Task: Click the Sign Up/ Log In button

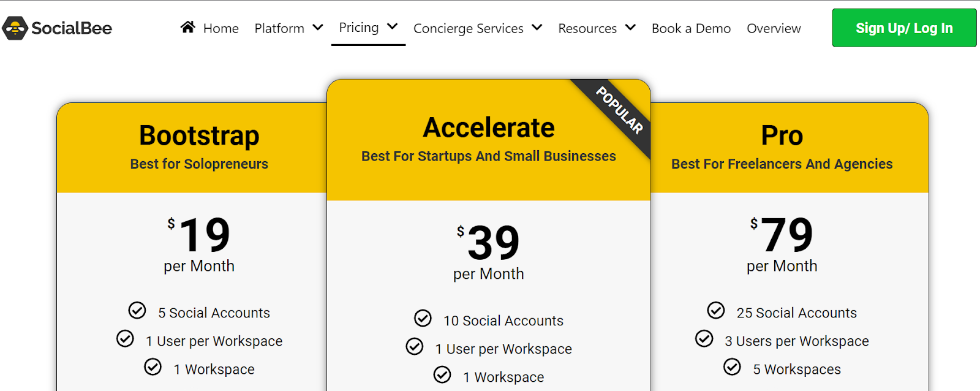Action: click(904, 28)
